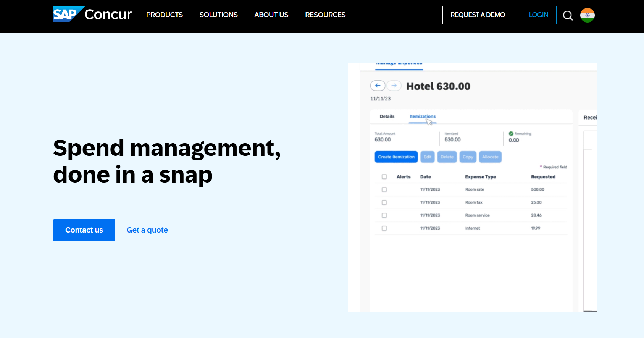Click the Edit itemization button
Image resolution: width=644 pixels, height=338 pixels.
428,157
